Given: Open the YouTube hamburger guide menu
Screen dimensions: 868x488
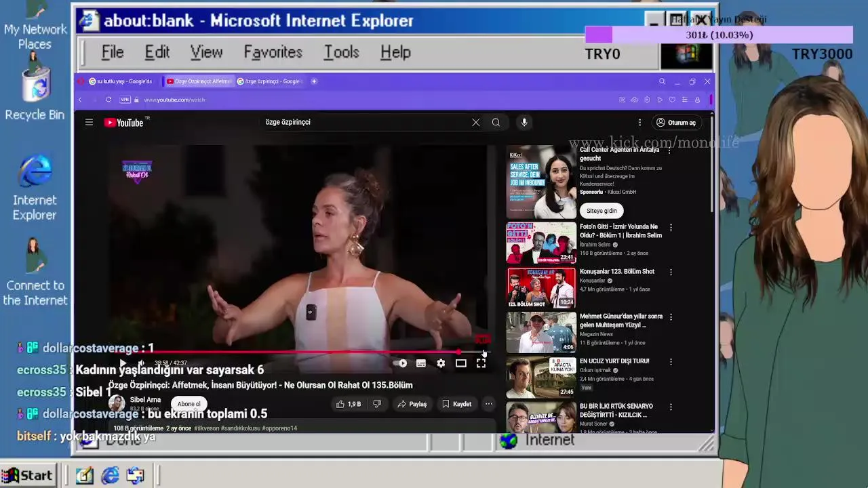Looking at the screenshot, I should pos(89,123).
